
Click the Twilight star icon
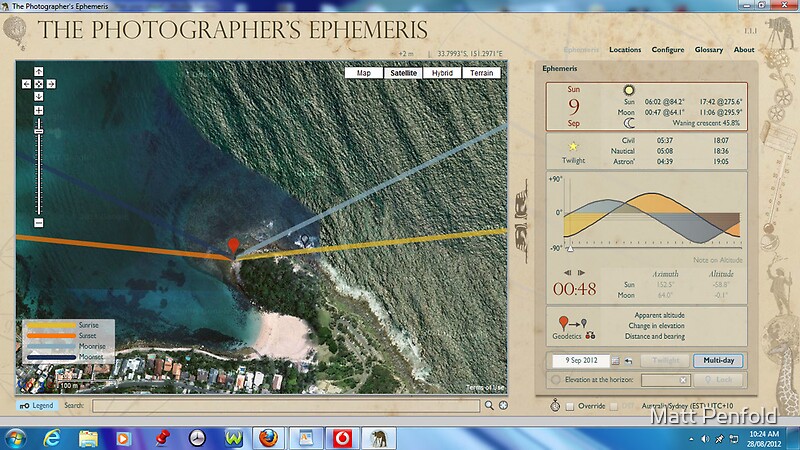pos(573,147)
